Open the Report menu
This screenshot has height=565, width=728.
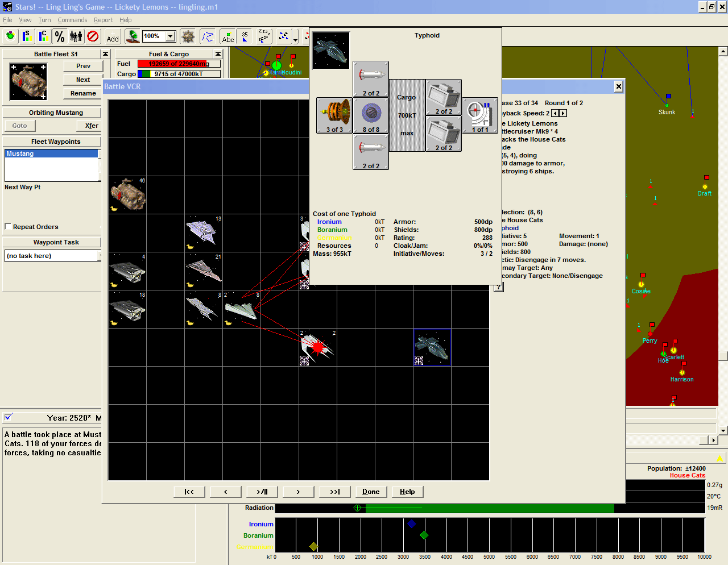pyautogui.click(x=103, y=20)
